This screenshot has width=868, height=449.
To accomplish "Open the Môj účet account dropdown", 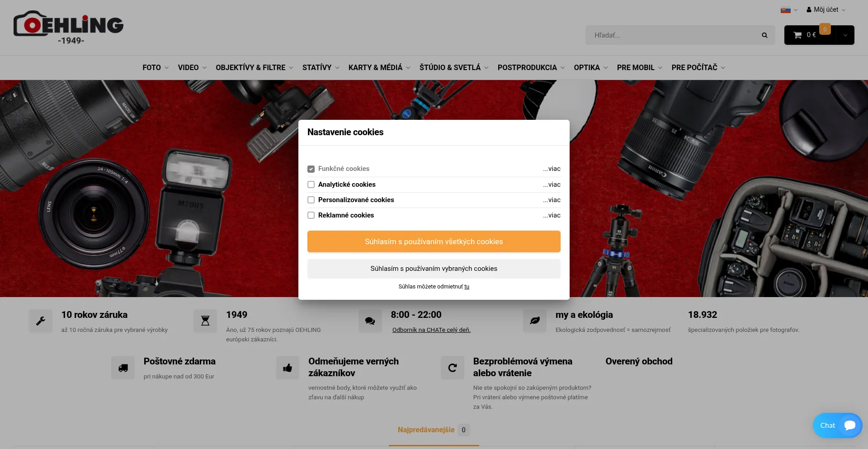I will click(x=826, y=9).
